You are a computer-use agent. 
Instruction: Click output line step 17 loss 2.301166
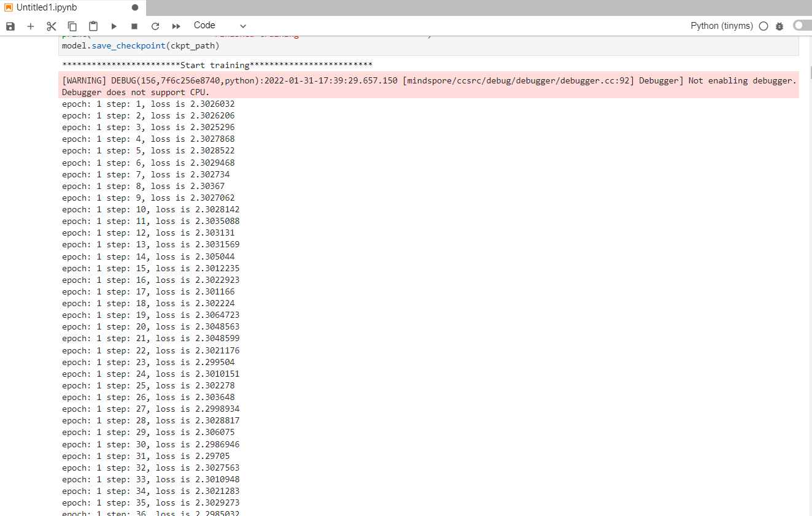coord(148,291)
